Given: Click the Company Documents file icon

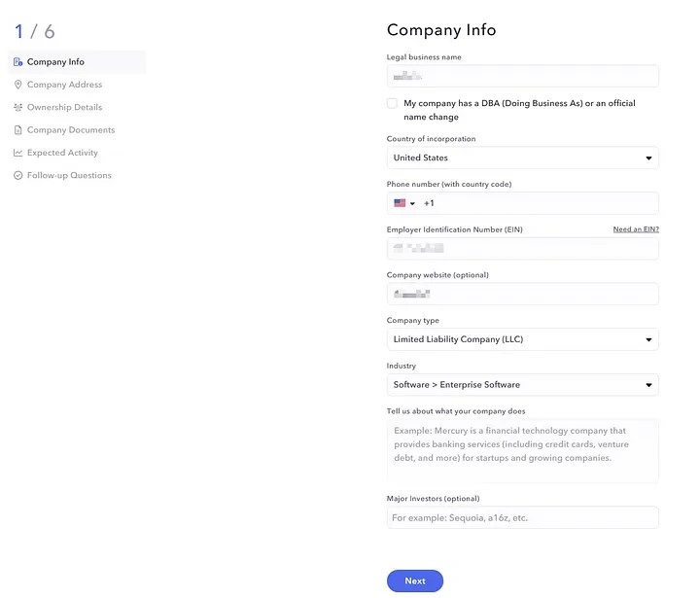Looking at the screenshot, I should point(17,130).
